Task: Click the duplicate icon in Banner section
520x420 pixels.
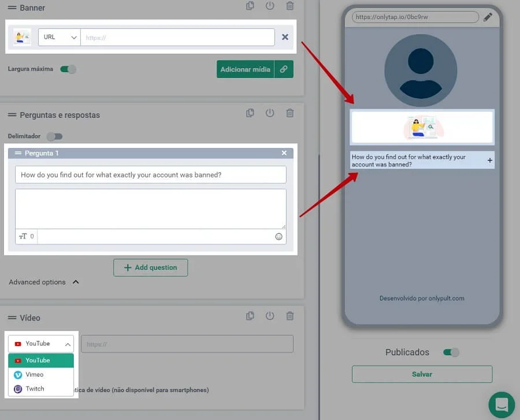Action: pyautogui.click(x=250, y=6)
